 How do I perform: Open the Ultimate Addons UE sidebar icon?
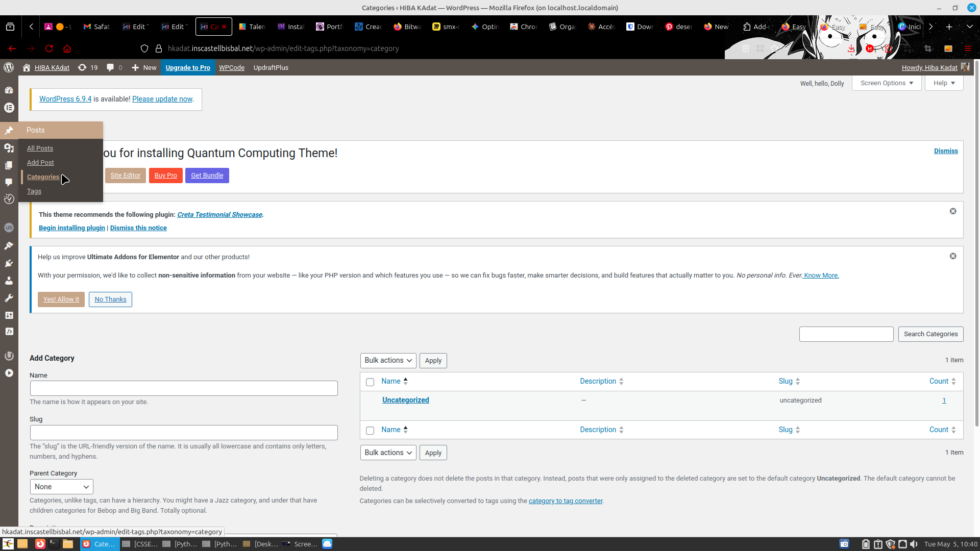pos(9,228)
